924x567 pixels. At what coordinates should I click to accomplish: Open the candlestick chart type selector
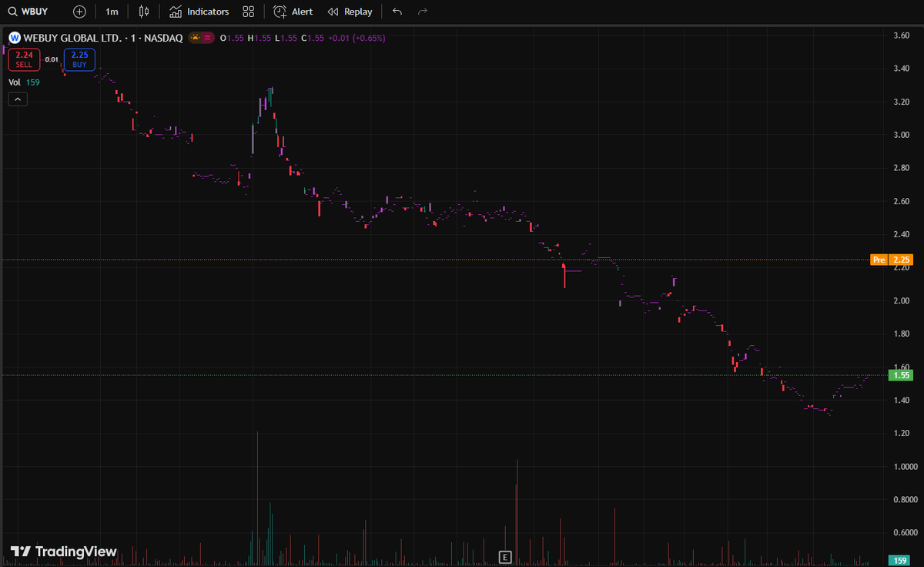[144, 12]
